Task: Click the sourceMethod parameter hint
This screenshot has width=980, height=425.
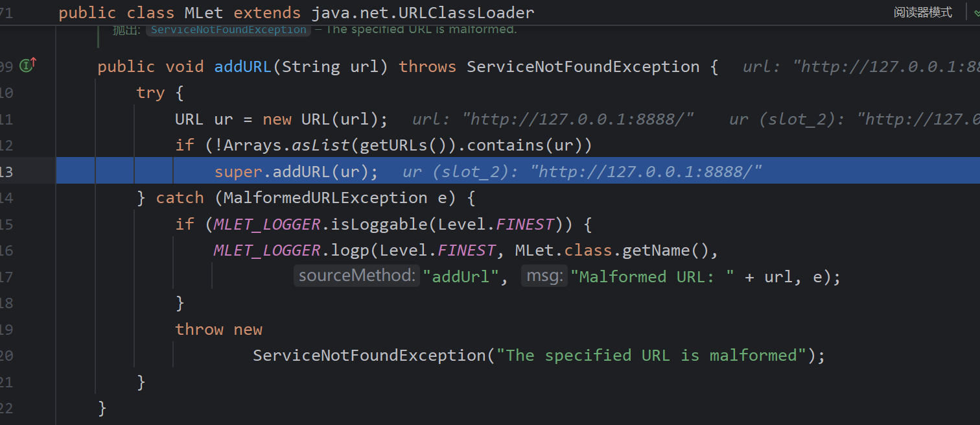Action: (356, 276)
